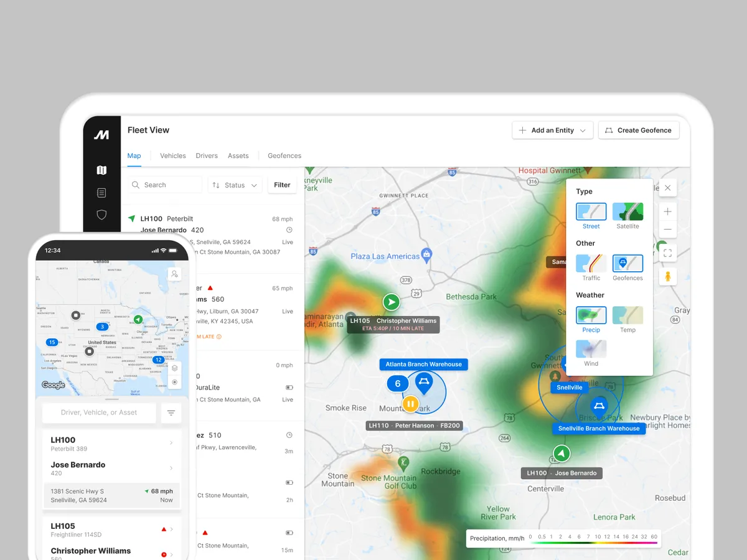Enter fullscreen map mode

click(x=667, y=253)
